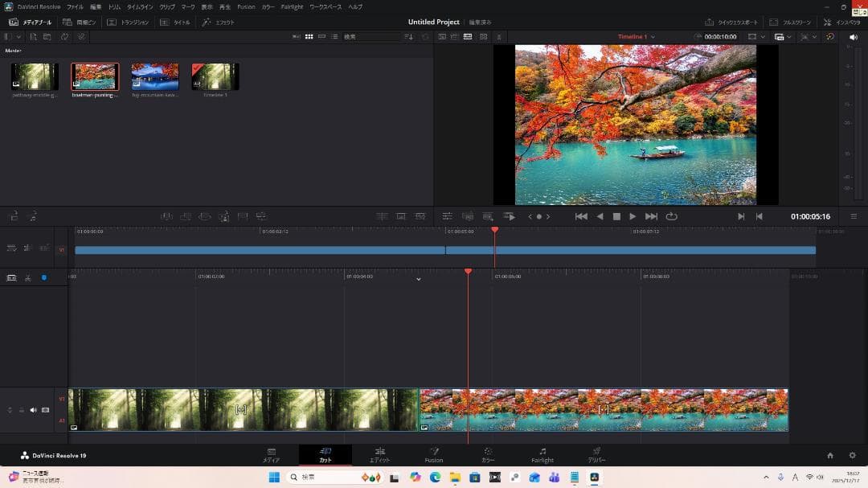Mute the timeline track audio speaker
The image size is (868, 488).
(34, 410)
